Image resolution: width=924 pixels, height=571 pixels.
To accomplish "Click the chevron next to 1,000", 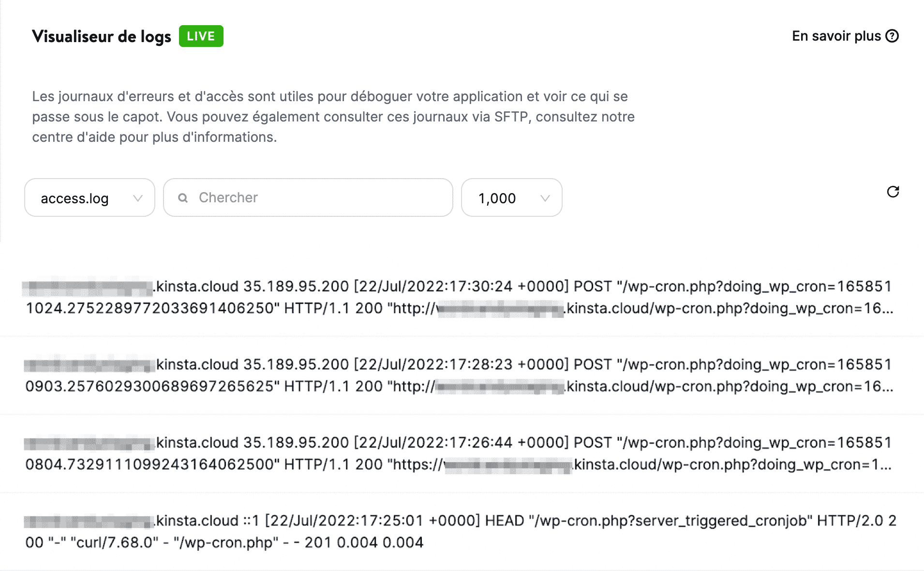I will pyautogui.click(x=545, y=198).
